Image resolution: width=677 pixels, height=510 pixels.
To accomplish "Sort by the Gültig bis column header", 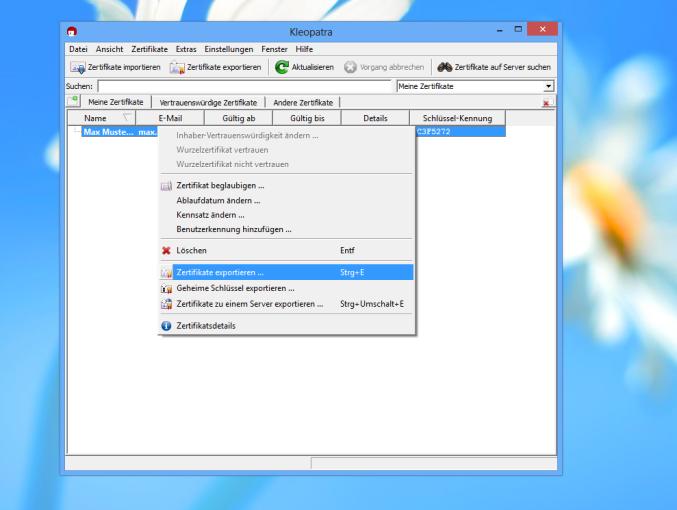I will (307, 118).
